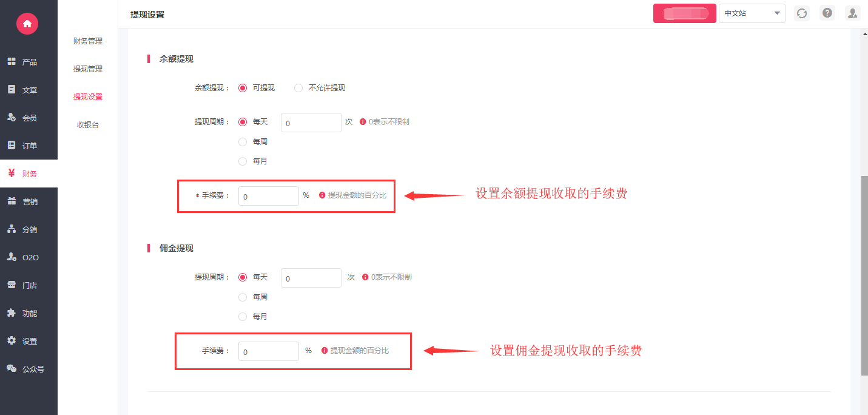868x415 pixels.
Task: Click 佣金提现 每天 times input field
Action: (311, 278)
